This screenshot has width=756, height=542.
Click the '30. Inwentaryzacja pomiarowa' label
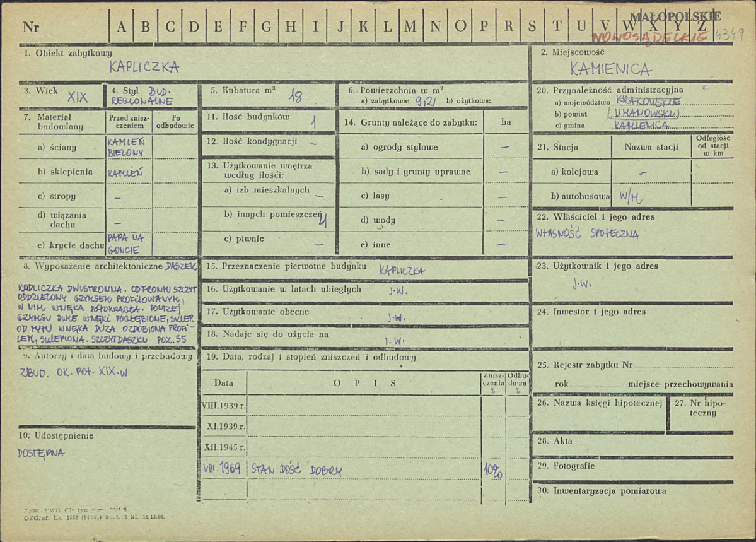[x=602, y=492]
